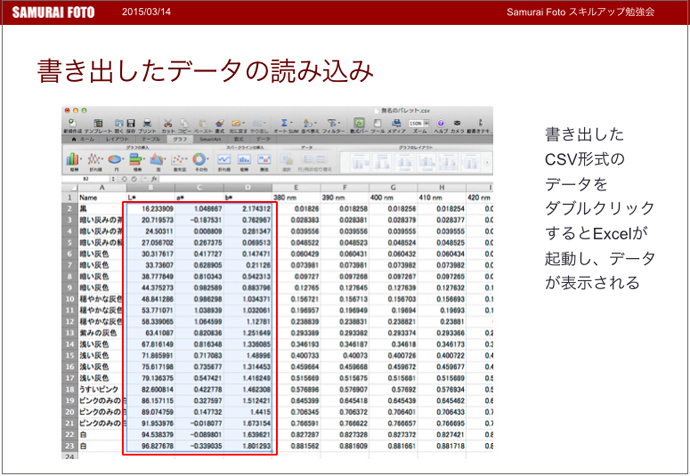
Task: Insert a Line (折れ線) chart from the chart group
Action: (x=94, y=159)
